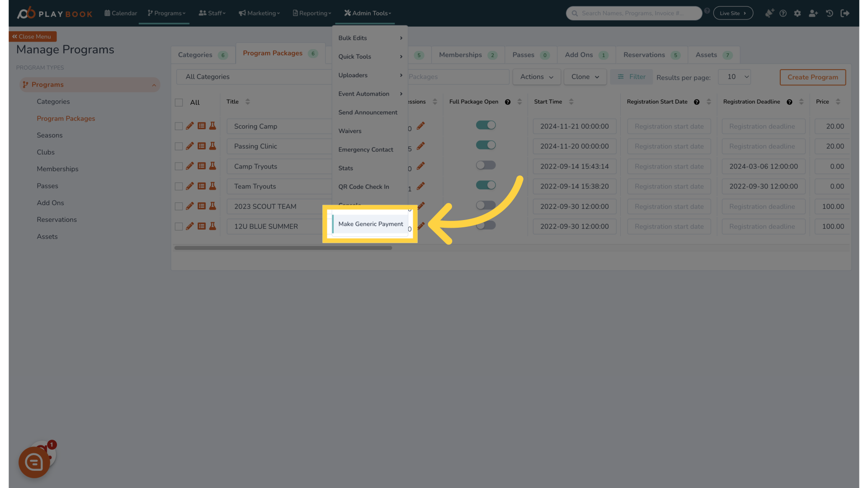Edit the Scoring Camp row with pencil icon
The image size is (868, 488).
pyautogui.click(x=190, y=126)
